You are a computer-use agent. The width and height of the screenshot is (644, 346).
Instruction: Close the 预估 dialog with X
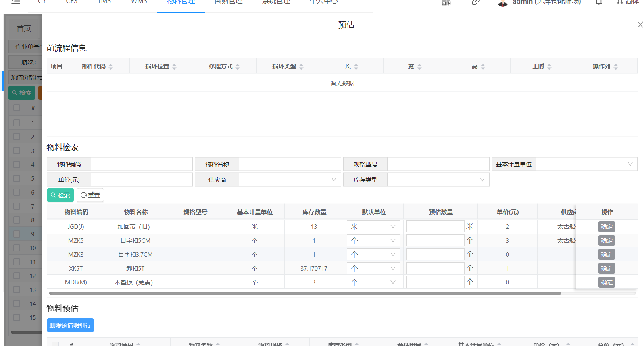pyautogui.click(x=640, y=25)
